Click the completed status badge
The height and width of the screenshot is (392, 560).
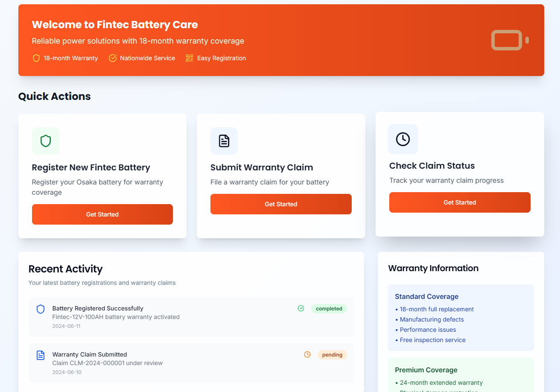[329, 309]
